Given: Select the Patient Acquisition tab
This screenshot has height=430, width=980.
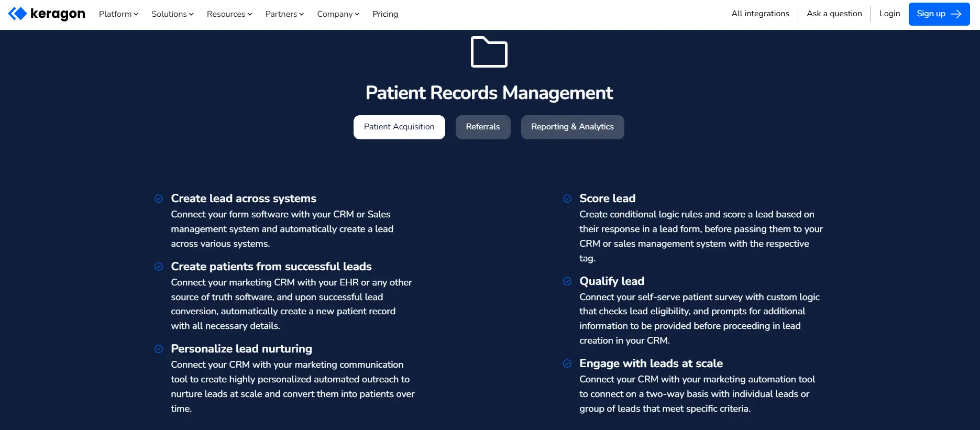Looking at the screenshot, I should pos(399,127).
